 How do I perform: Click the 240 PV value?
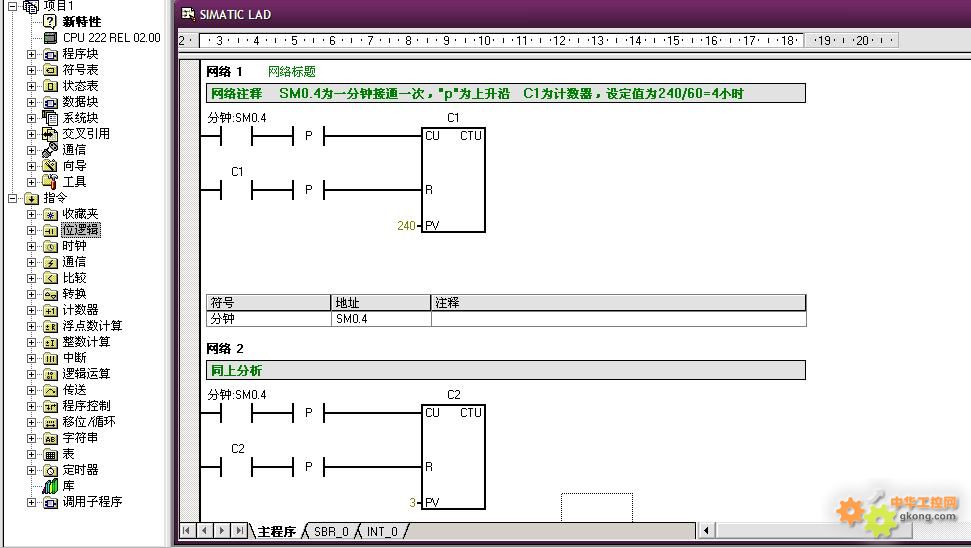pyautogui.click(x=406, y=226)
